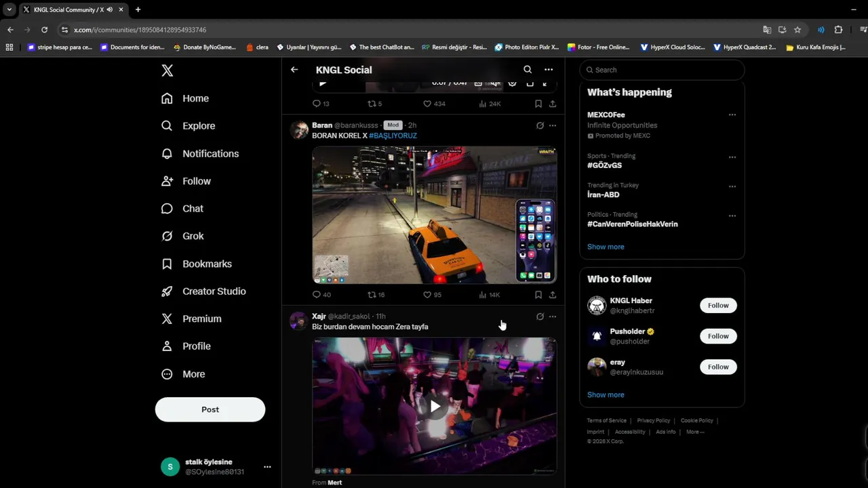This screenshot has width=868, height=488.
Task: Bookmark the post with 434 likes
Action: (x=538, y=104)
